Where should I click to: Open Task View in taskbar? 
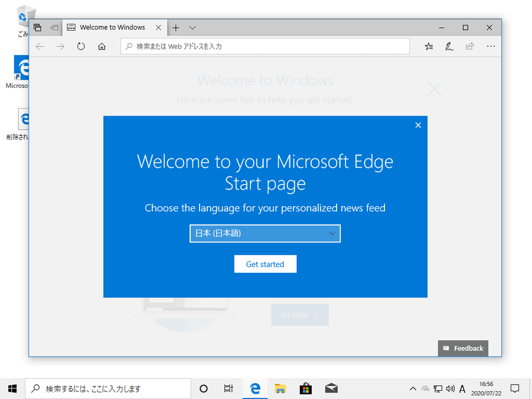tap(229, 389)
